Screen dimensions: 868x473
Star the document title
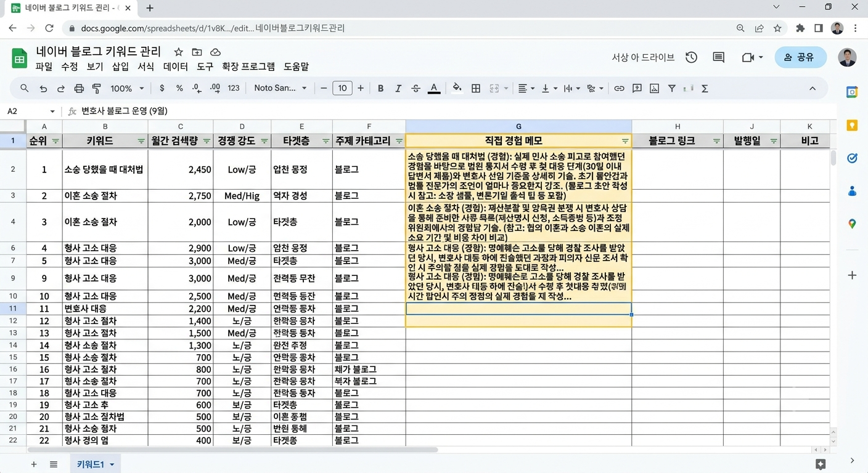click(178, 52)
